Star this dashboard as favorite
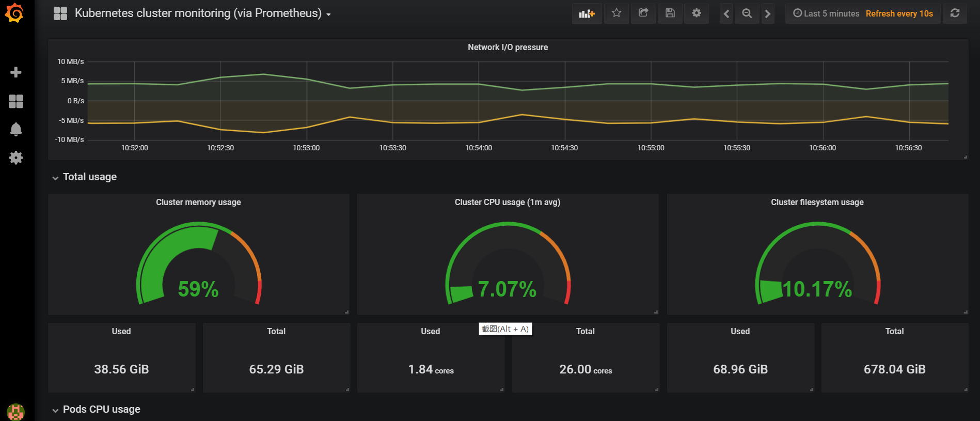The image size is (980, 421). (617, 13)
